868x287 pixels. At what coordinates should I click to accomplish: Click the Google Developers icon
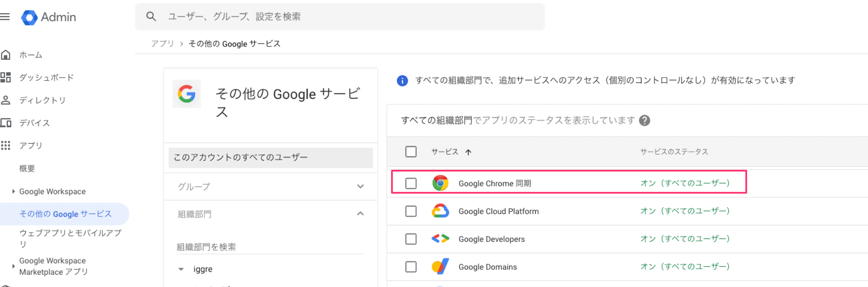(x=440, y=239)
